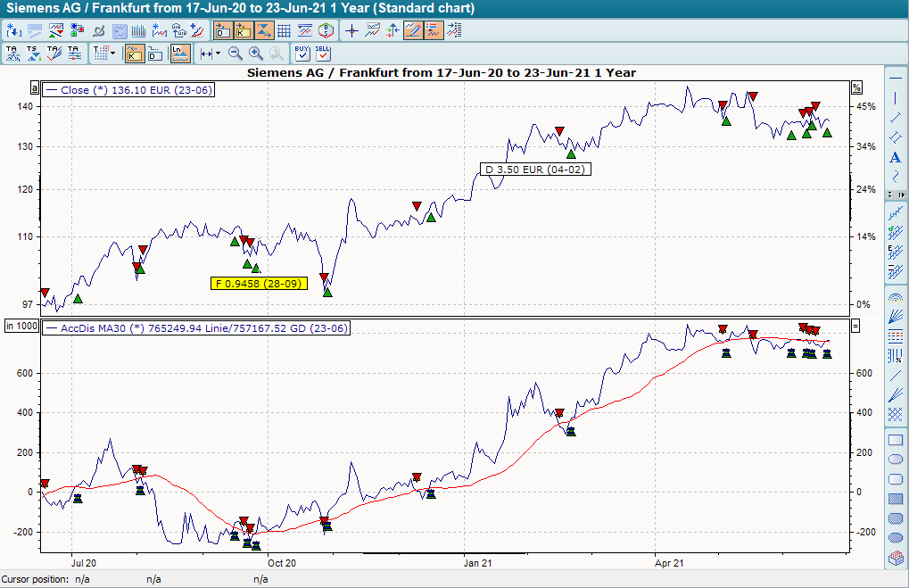Select the Text tool in the right sidebar

pyautogui.click(x=897, y=157)
